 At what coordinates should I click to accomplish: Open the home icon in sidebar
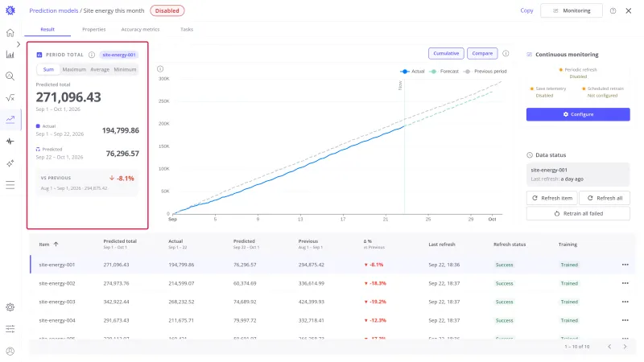click(10, 33)
